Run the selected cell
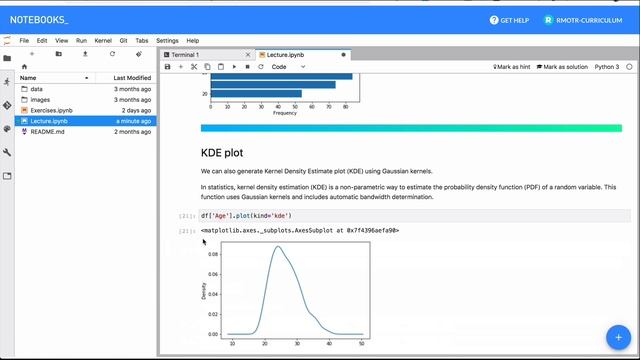 (x=234, y=67)
